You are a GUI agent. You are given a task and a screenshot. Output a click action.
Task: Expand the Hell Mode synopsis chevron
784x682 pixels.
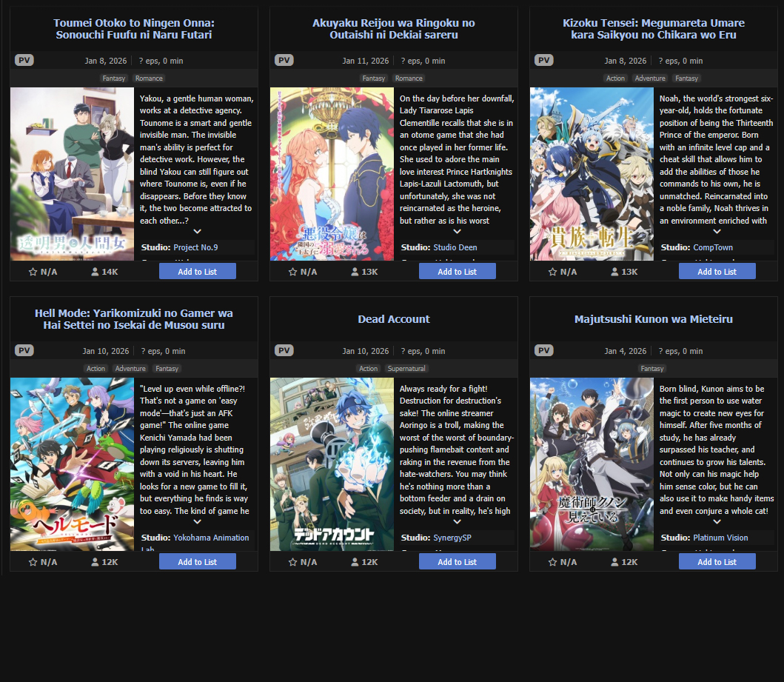click(x=198, y=521)
